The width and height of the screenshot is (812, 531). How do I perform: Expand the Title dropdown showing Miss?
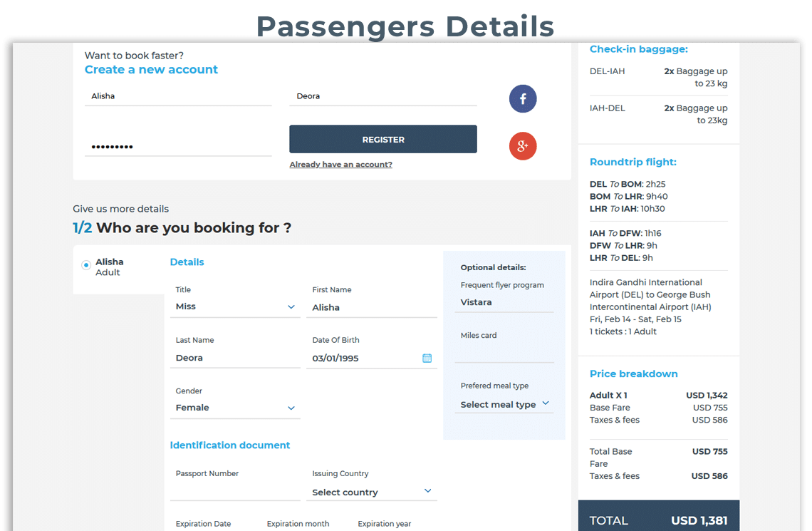[235, 306]
